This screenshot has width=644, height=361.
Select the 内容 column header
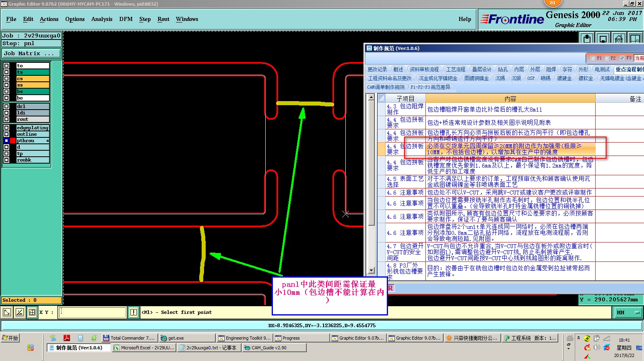click(x=510, y=98)
